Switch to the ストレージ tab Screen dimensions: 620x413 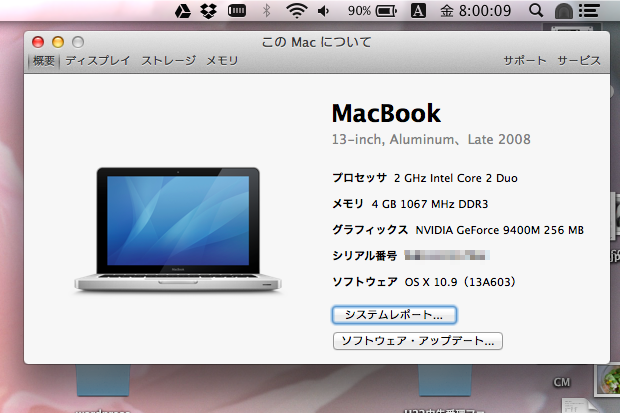tap(168, 61)
